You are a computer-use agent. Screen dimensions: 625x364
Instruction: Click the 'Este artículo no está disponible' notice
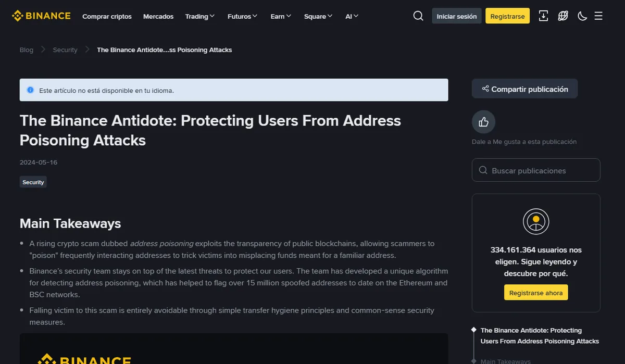click(x=234, y=90)
